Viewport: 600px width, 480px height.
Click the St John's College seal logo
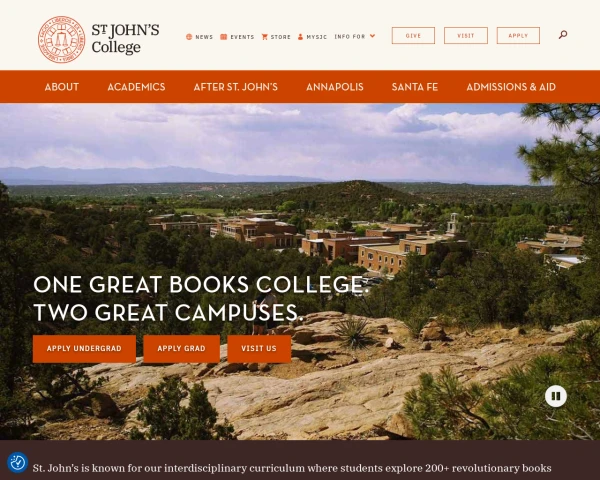[62, 39]
